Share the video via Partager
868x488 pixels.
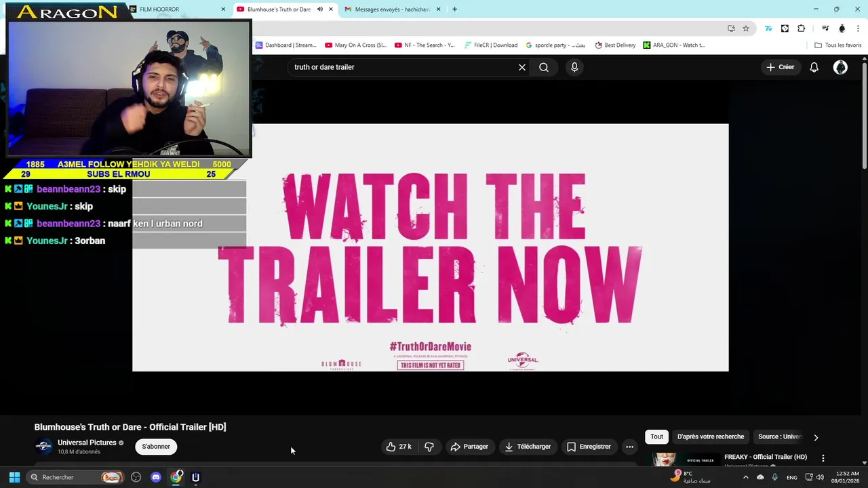point(469,447)
